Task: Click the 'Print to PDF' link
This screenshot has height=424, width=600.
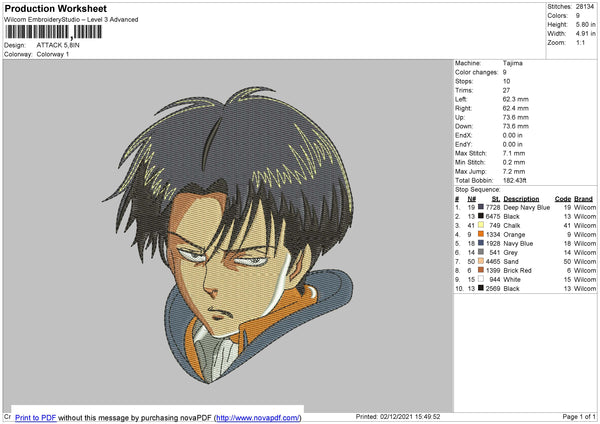Action: tap(36, 418)
